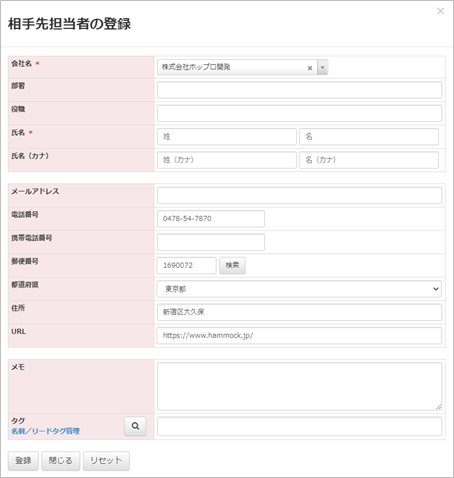Screen dimensions: 454x478
Task: Click inside the メモ text area
Action: point(299,386)
